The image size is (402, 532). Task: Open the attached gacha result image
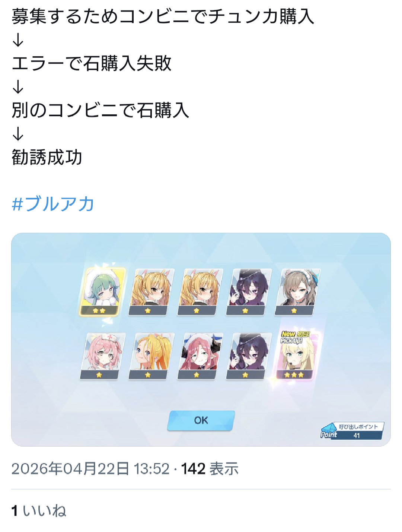point(201,339)
